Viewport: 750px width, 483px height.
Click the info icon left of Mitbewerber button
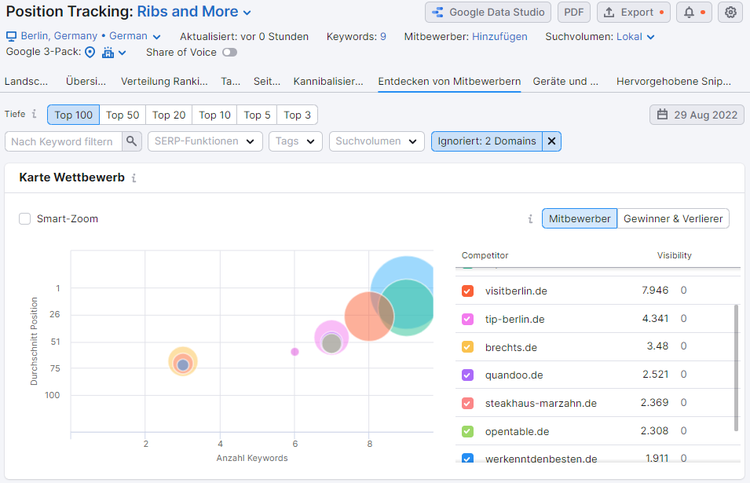click(530, 219)
